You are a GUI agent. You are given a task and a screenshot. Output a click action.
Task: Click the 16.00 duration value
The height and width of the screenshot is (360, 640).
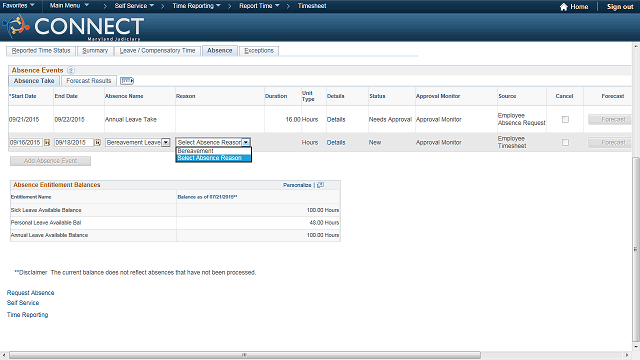tap(293, 120)
